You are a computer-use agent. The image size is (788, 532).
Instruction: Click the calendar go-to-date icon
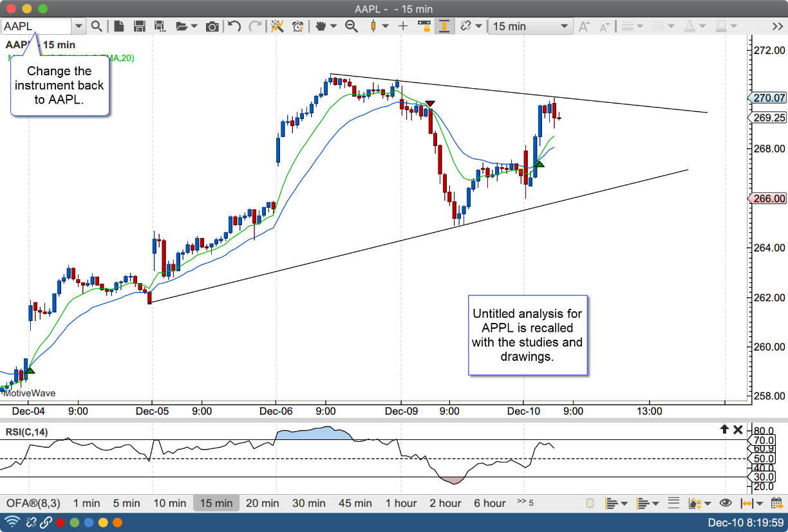[x=777, y=503]
